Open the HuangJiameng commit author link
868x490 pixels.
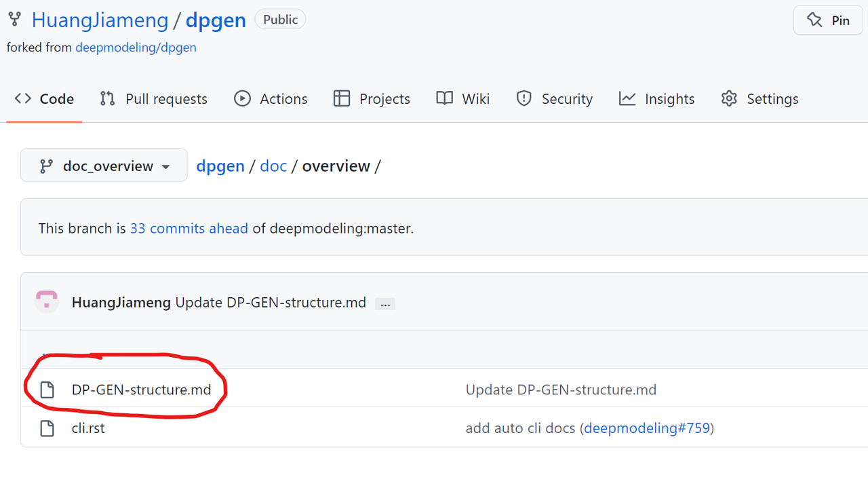121,303
